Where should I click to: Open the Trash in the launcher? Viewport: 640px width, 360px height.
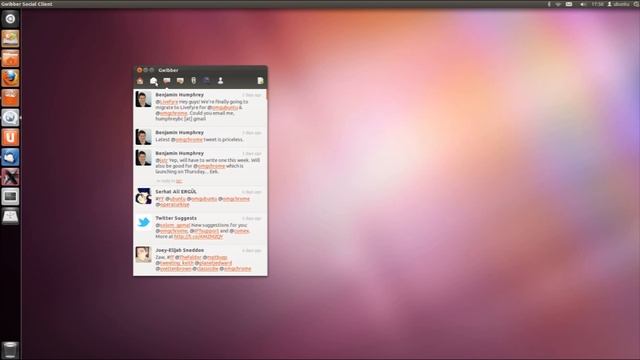pyautogui.click(x=10, y=350)
